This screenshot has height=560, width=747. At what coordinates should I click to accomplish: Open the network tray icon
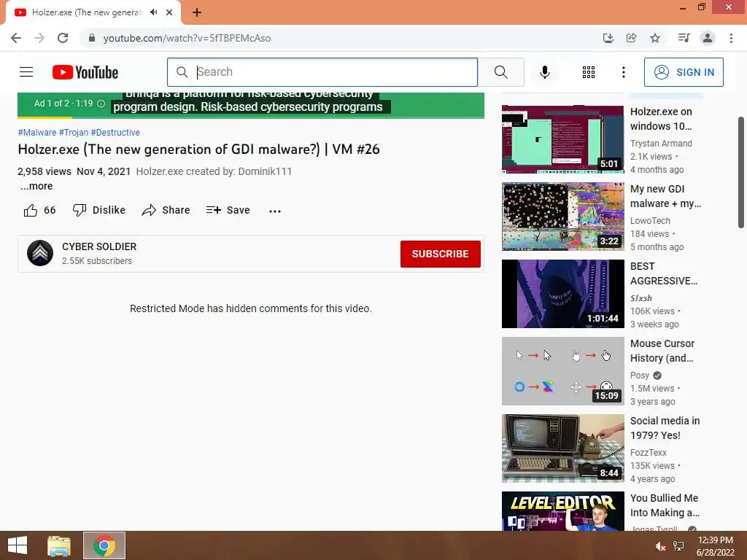[x=678, y=546]
